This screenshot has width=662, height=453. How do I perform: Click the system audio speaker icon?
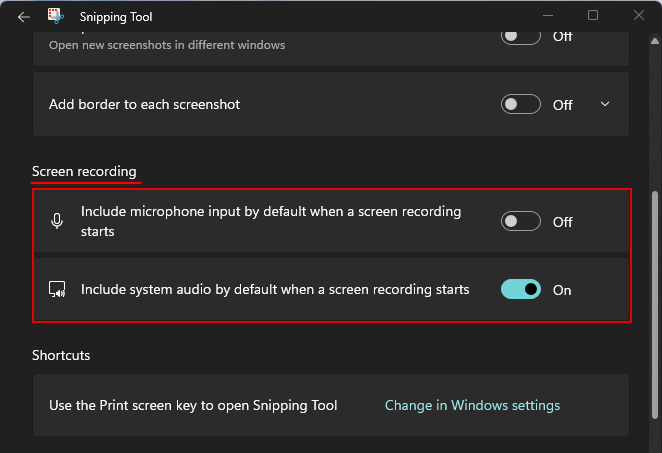tap(57, 290)
